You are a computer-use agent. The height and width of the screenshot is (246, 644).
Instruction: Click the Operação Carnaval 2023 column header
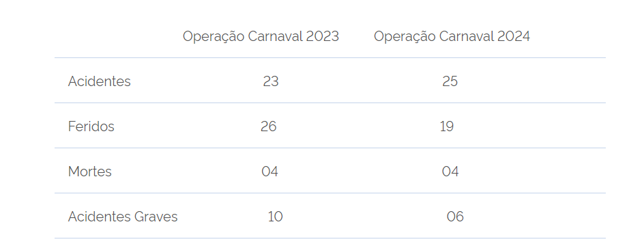coord(261,37)
